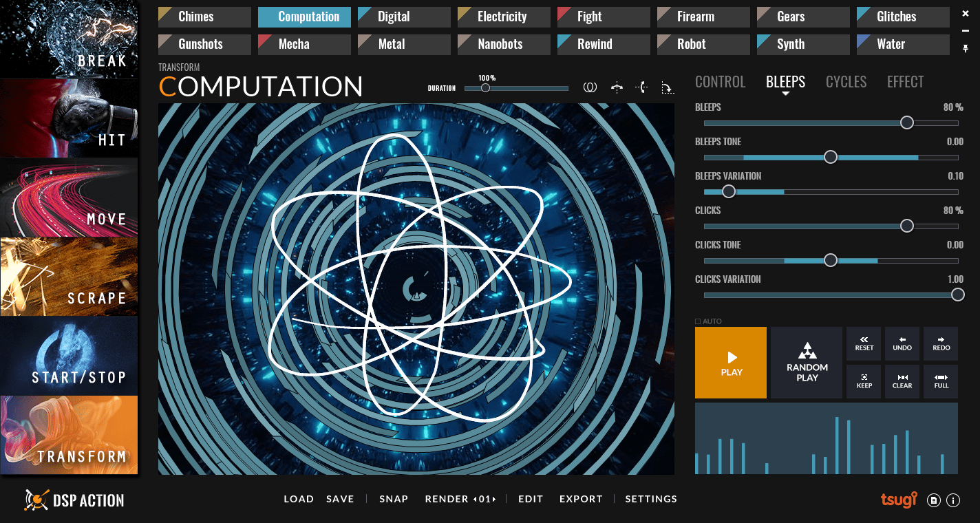Open the manual document icon
Image resolution: width=980 pixels, height=523 pixels.
934,500
